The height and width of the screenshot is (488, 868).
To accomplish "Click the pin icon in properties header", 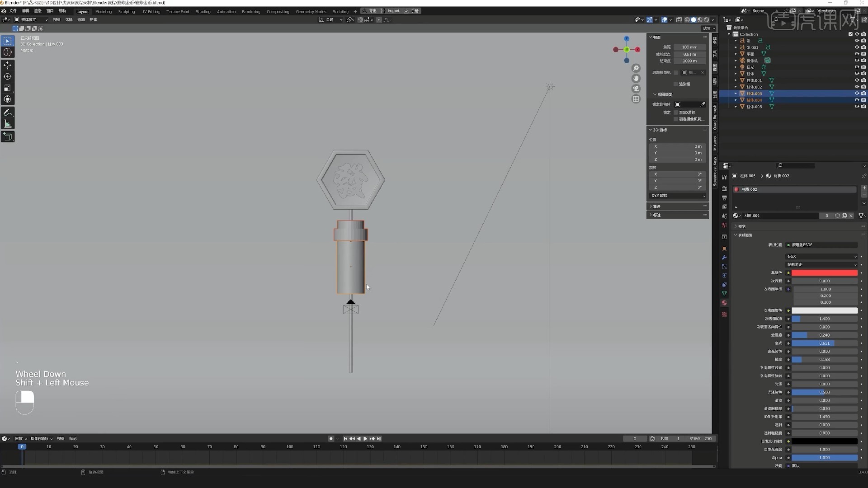I will click(864, 176).
